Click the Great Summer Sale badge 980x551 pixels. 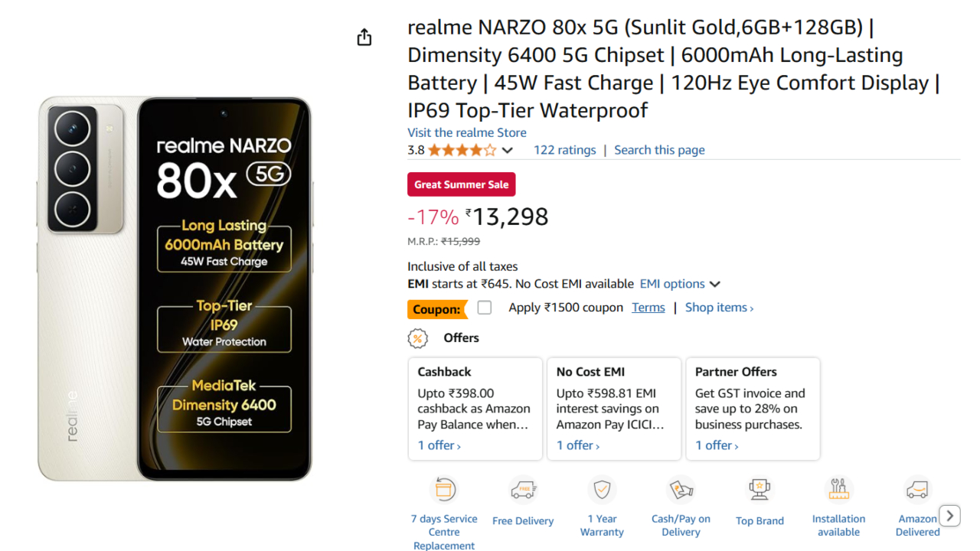462,184
